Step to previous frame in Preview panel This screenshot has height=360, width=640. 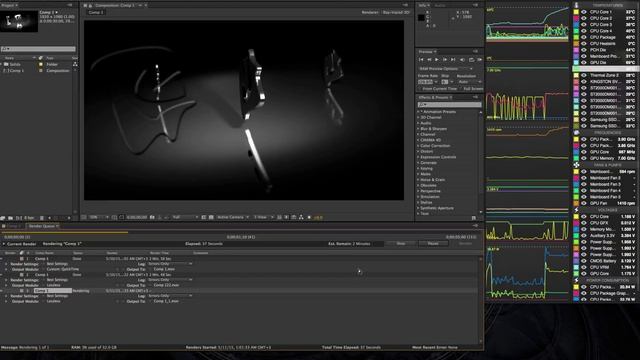click(429, 60)
